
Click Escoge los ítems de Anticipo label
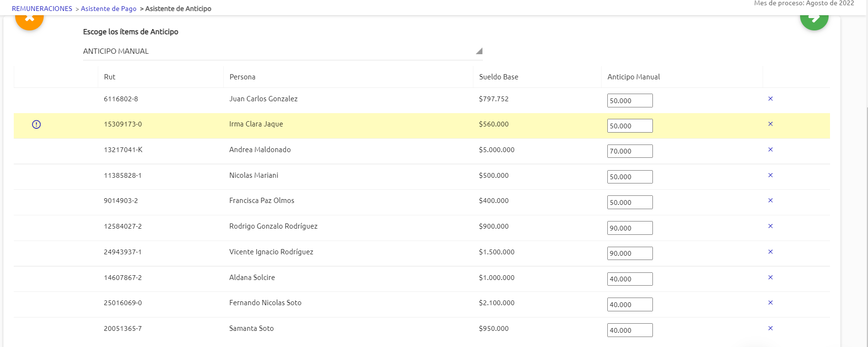(131, 32)
